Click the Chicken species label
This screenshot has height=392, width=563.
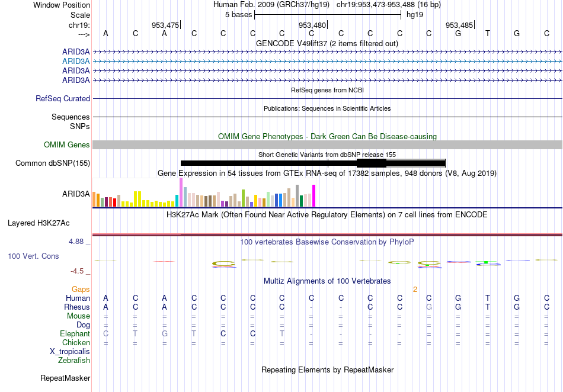coord(76,342)
